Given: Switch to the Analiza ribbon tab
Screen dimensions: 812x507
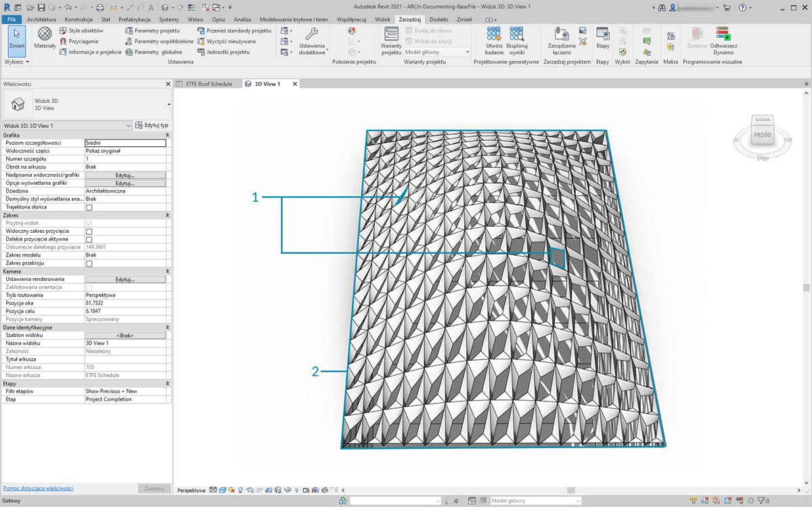Looking at the screenshot, I should 242,20.
